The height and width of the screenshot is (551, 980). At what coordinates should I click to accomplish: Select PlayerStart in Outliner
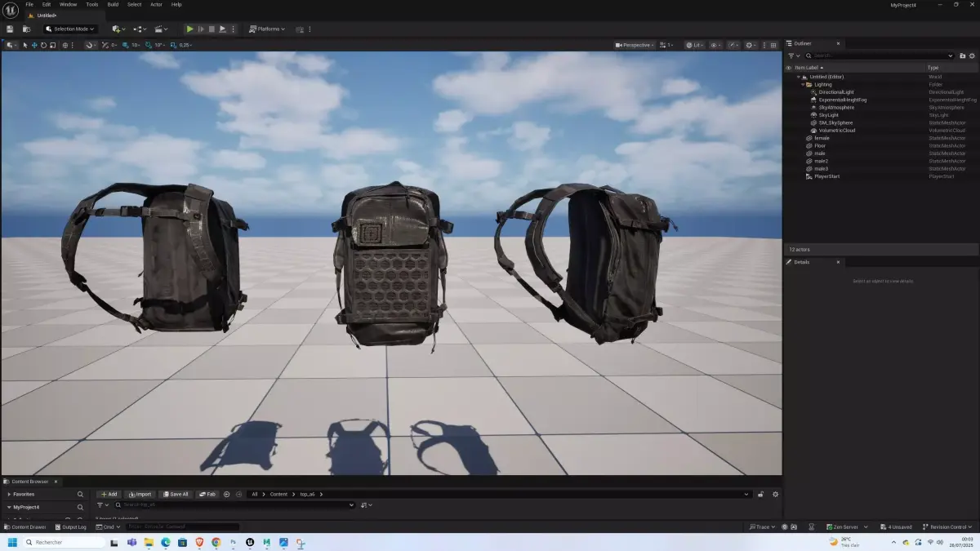(x=826, y=176)
